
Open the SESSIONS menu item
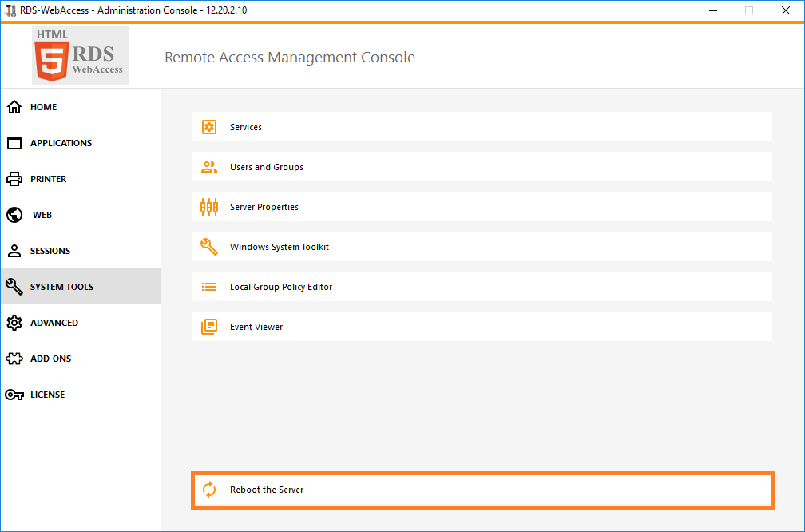click(x=81, y=251)
